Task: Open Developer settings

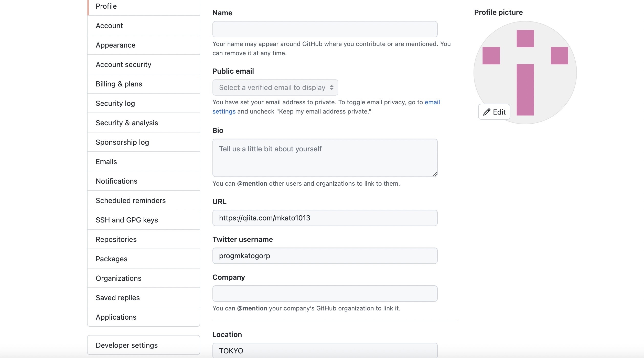Action: point(127,345)
